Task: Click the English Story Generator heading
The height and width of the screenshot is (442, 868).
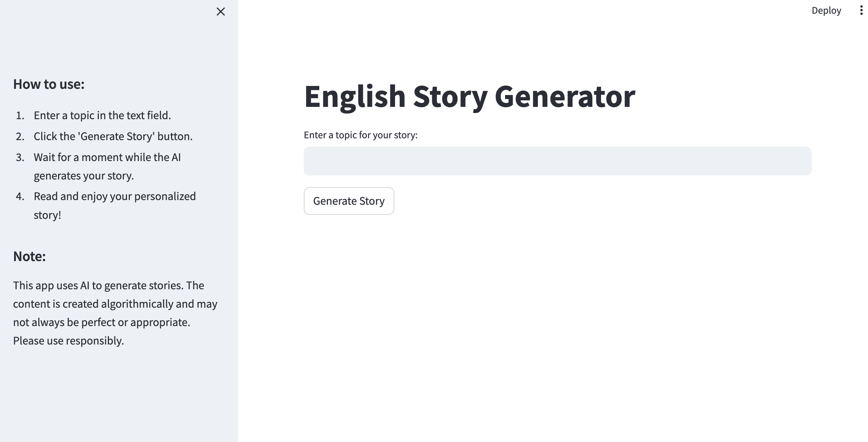Action: (469, 96)
